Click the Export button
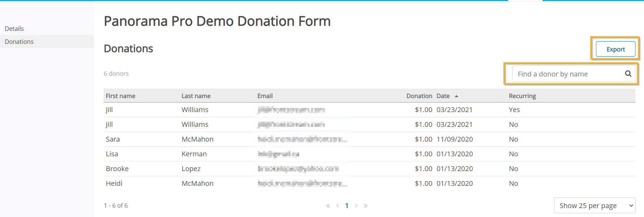644x217 pixels. pos(616,49)
